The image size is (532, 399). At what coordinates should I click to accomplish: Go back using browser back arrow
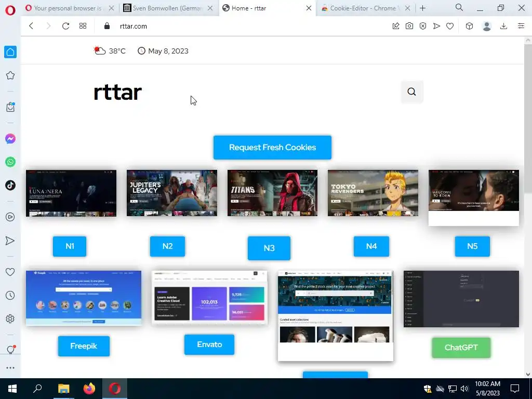pyautogui.click(x=31, y=26)
